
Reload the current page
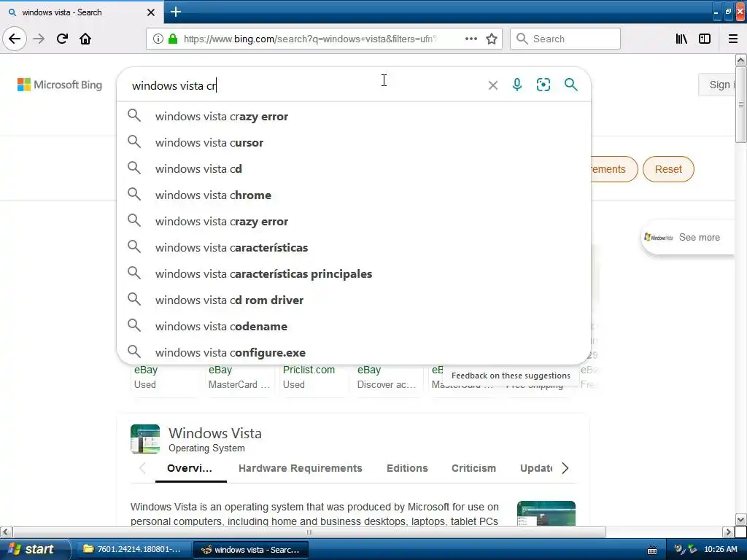62,39
